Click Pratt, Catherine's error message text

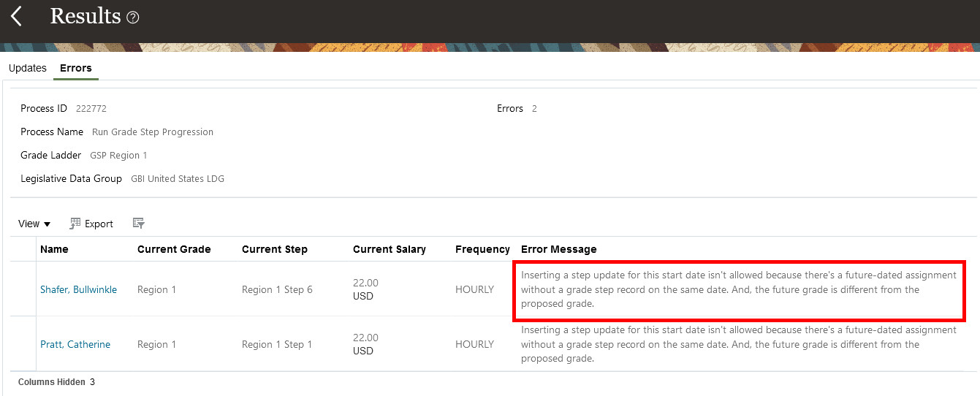click(738, 344)
